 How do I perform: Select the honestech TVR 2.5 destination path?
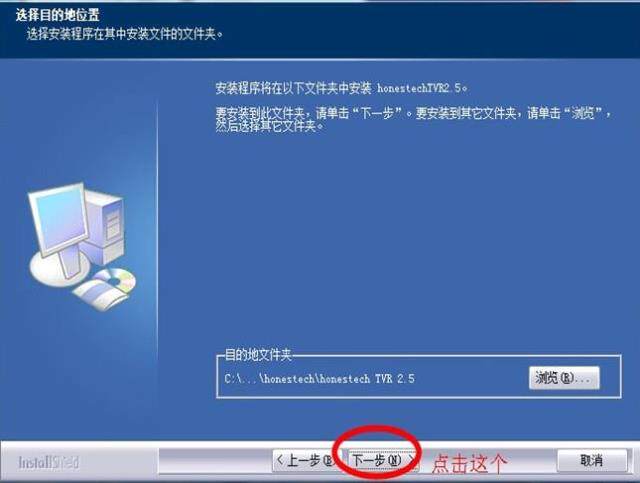319,379
